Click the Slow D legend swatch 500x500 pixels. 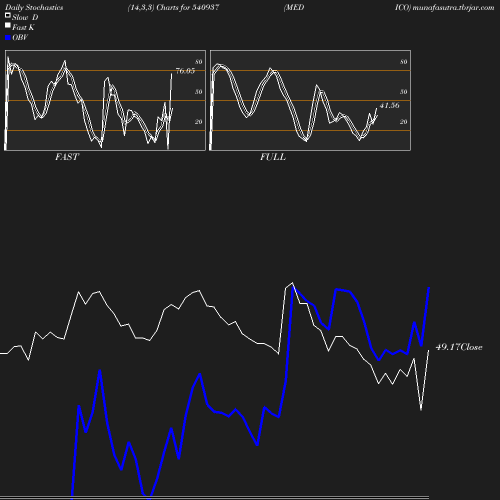8,15
